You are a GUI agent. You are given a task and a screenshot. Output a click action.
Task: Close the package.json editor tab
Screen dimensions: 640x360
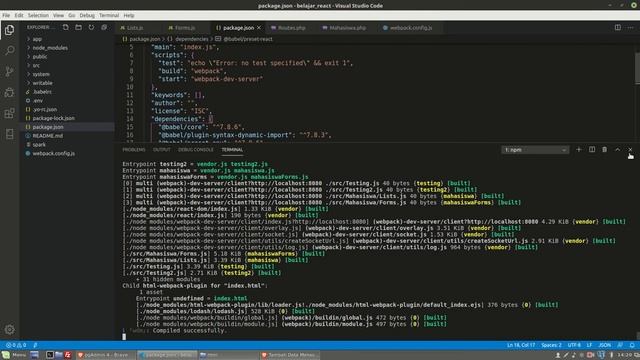(x=259, y=28)
